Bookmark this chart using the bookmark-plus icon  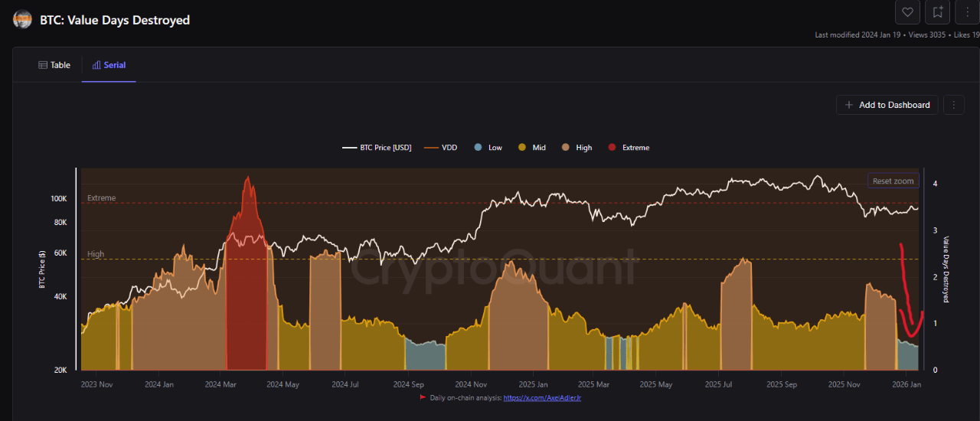click(937, 12)
